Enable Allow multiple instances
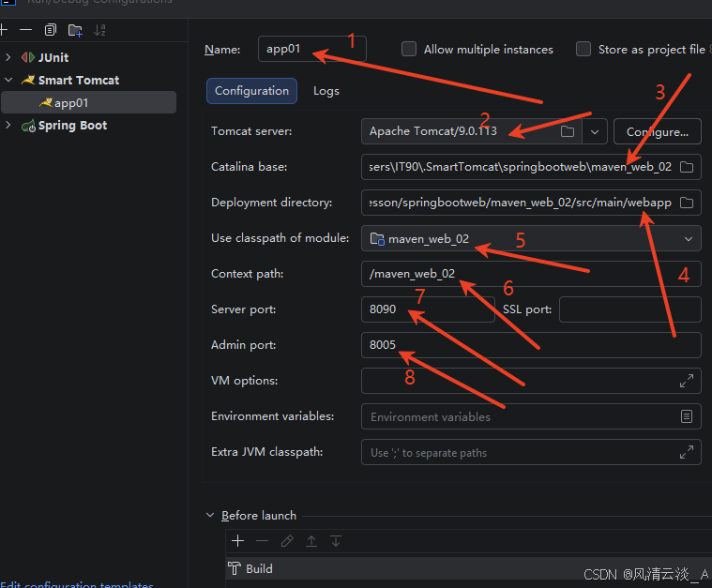The height and width of the screenshot is (588, 712). pos(409,49)
